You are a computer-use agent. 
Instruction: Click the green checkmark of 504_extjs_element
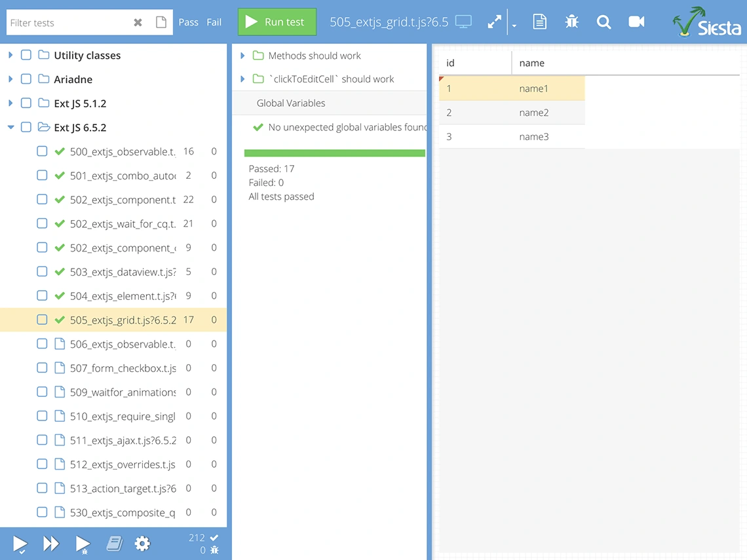pyautogui.click(x=60, y=295)
